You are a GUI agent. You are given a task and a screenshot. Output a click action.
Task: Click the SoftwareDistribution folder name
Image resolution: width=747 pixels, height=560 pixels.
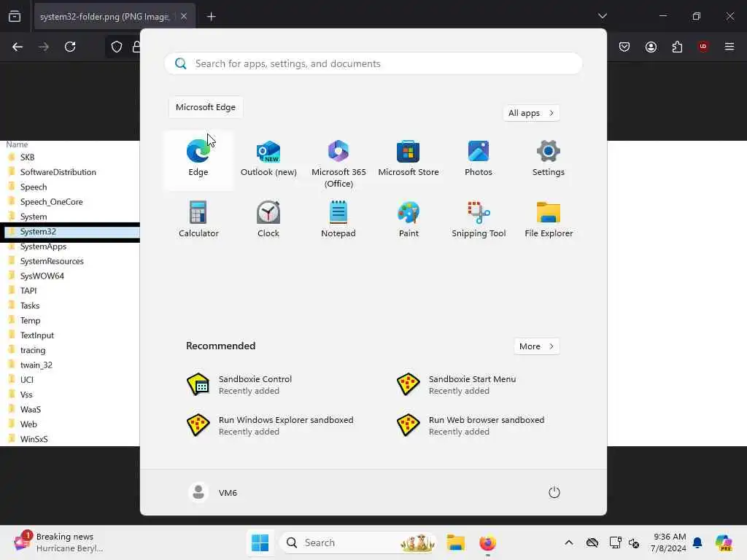click(x=58, y=172)
